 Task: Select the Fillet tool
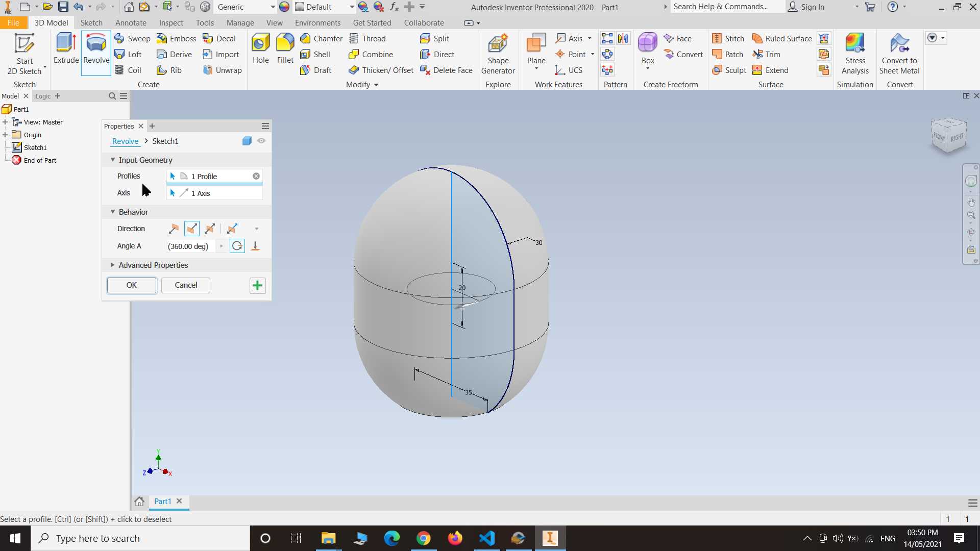coord(285,49)
